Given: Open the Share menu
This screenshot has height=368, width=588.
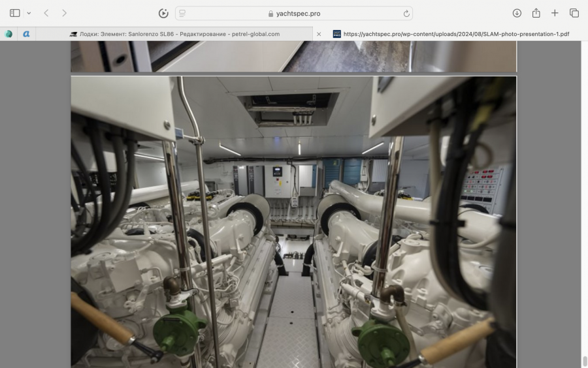Looking at the screenshot, I should point(536,13).
